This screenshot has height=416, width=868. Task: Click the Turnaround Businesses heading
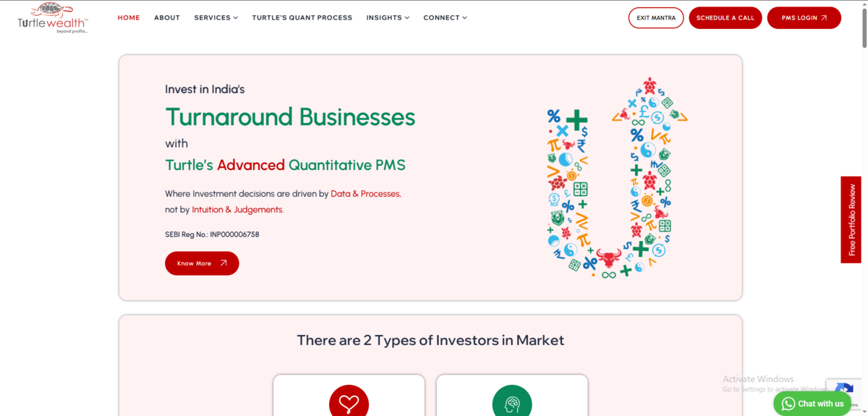pos(290,116)
